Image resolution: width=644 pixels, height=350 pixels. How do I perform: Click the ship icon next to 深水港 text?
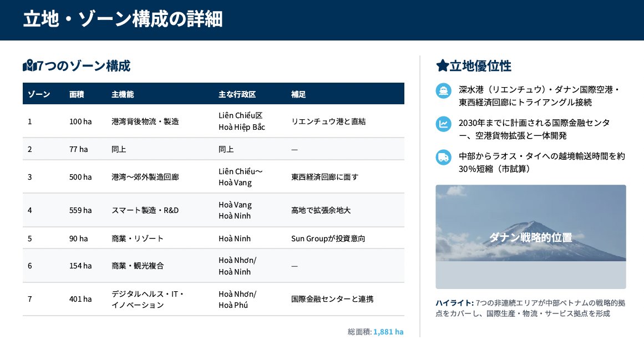tap(444, 90)
